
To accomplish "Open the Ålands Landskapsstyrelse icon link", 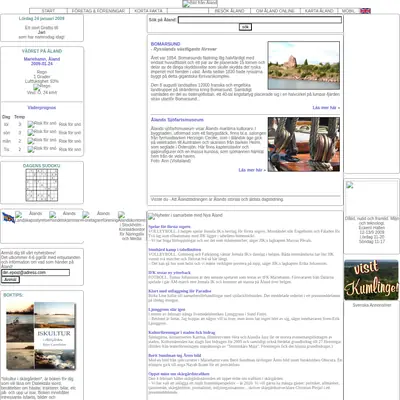I will [x=32, y=217].
